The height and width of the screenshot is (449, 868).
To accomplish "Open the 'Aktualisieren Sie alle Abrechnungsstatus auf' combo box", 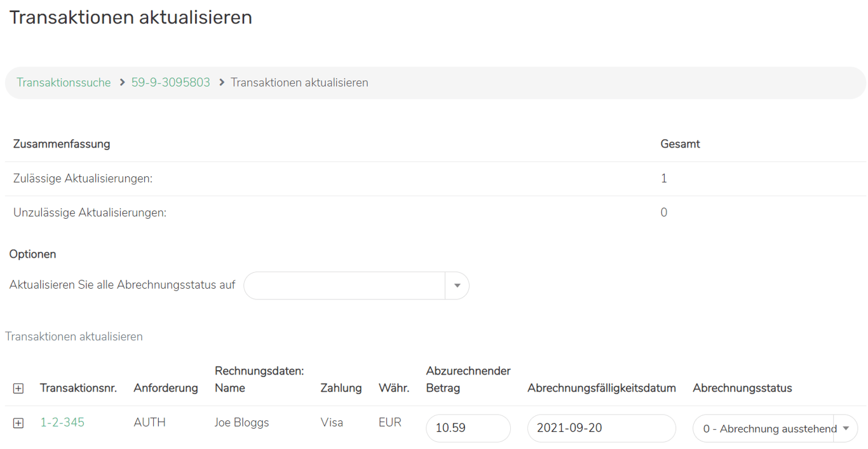I will 344,286.
